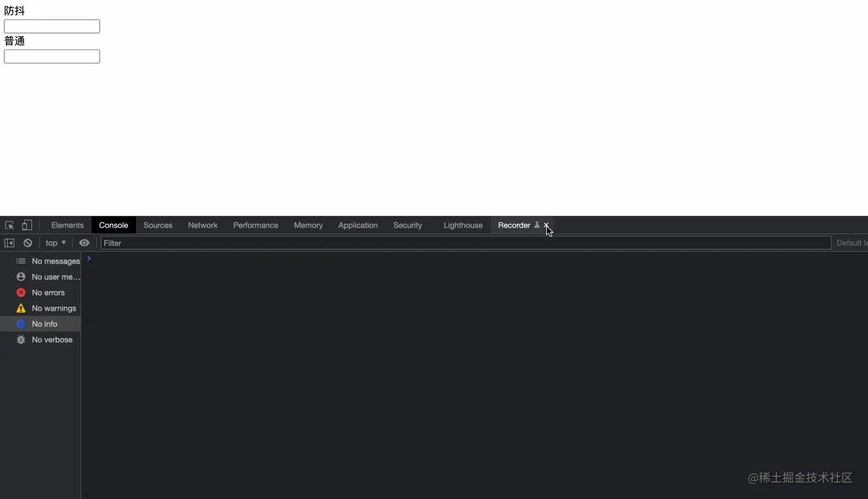Hide the console sidebar panel icon
The width and height of the screenshot is (868, 499).
click(x=9, y=243)
